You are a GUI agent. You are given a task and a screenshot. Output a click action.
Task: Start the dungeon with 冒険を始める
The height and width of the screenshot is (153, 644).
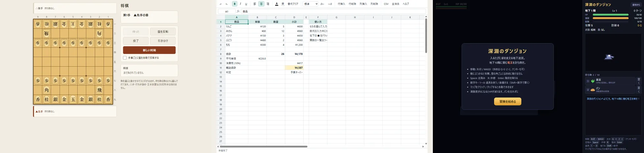point(507,102)
